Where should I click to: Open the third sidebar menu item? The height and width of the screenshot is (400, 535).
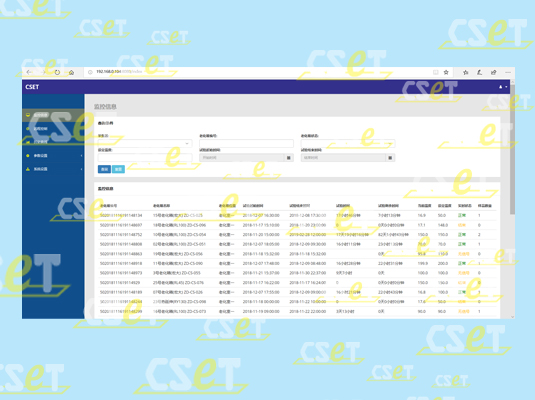[53, 142]
